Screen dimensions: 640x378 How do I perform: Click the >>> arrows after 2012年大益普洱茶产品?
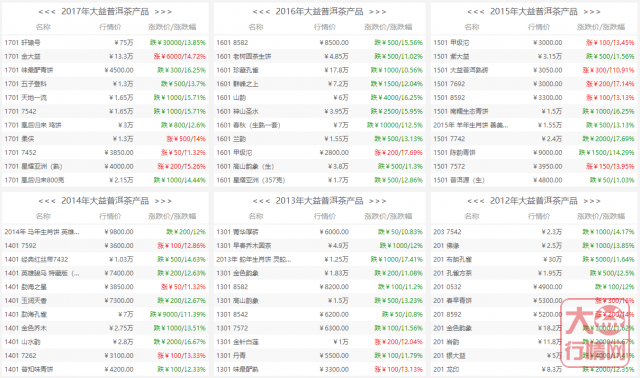click(x=592, y=201)
